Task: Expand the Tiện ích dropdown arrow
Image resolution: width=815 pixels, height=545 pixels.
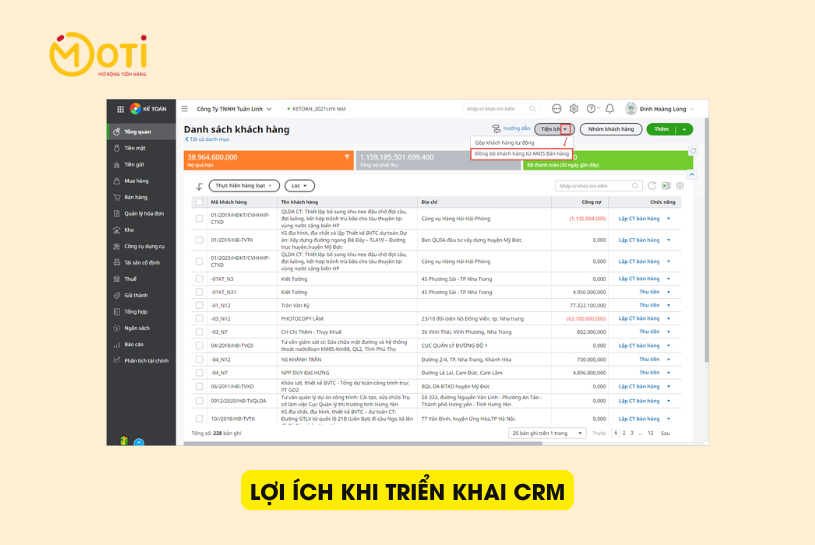Action: click(x=565, y=129)
